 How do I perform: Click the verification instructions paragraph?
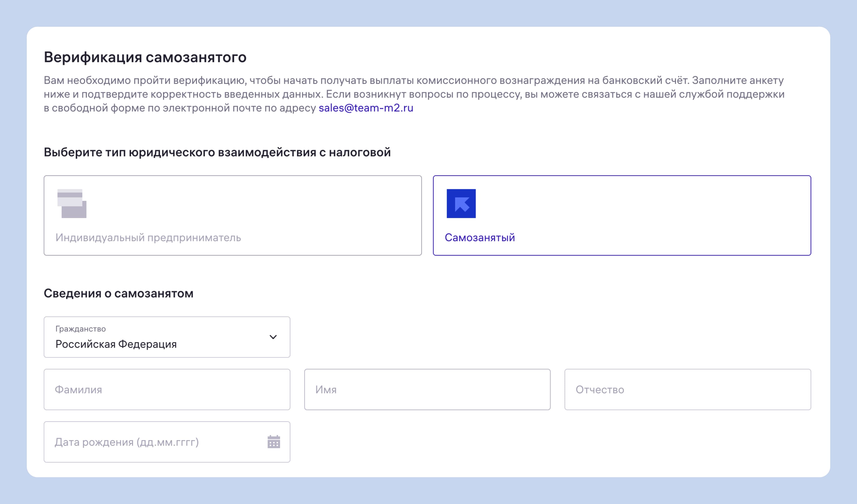(x=414, y=94)
